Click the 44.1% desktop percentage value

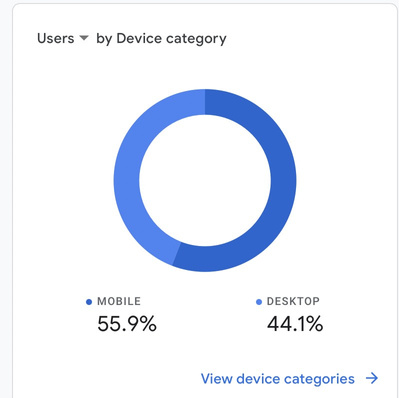coord(295,324)
